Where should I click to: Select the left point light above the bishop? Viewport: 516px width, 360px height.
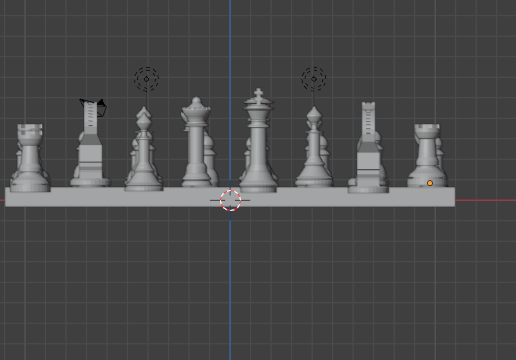[147, 79]
